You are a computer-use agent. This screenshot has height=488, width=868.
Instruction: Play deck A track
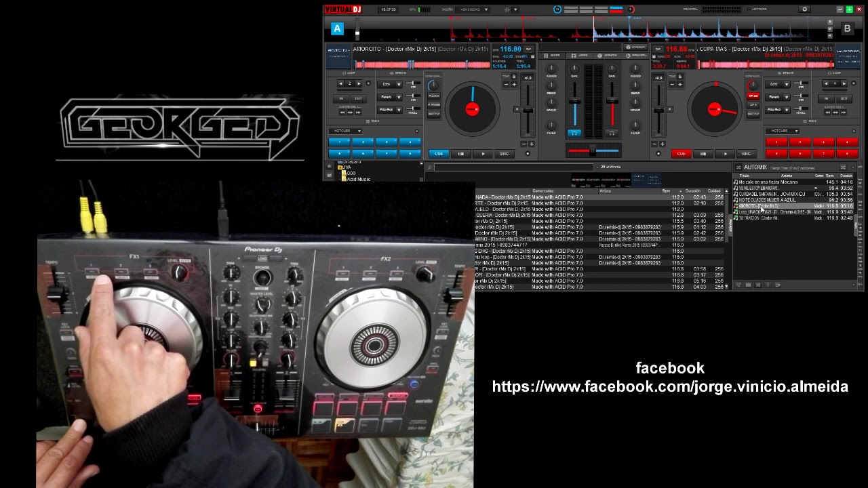484,154
